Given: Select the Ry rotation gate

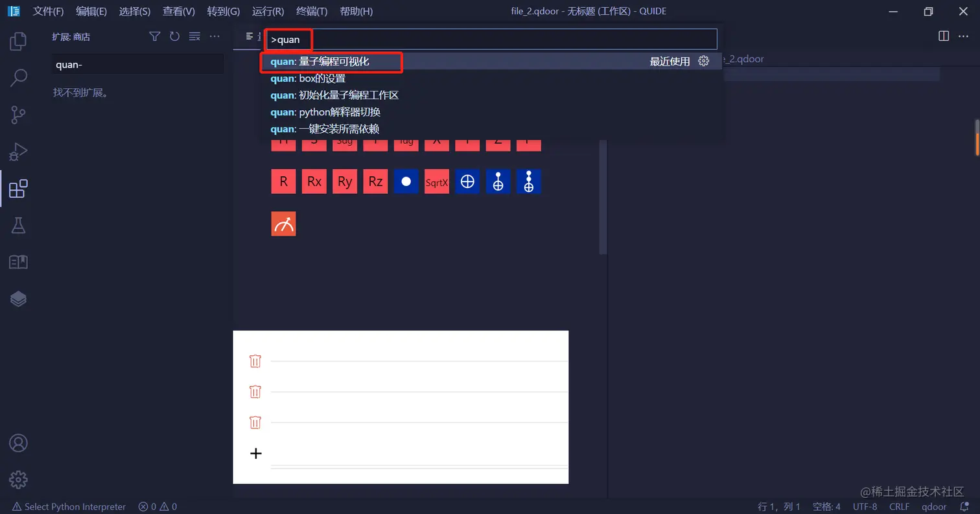Looking at the screenshot, I should tap(345, 181).
